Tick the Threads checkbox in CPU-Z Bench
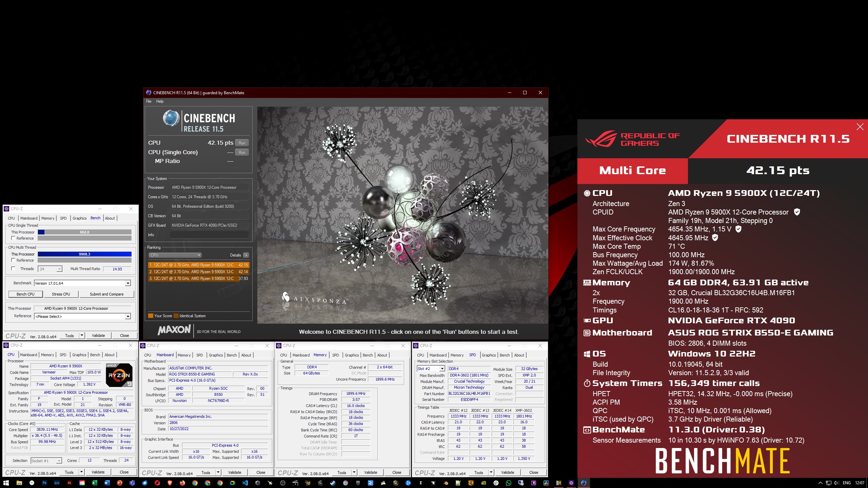Screen dimensions: 868x488 point(13,269)
